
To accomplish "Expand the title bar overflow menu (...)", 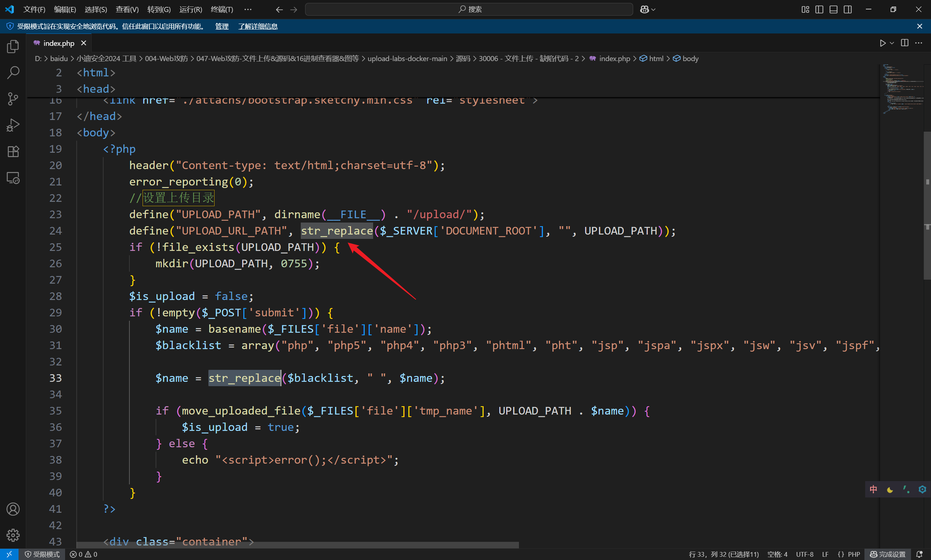I will [x=248, y=9].
